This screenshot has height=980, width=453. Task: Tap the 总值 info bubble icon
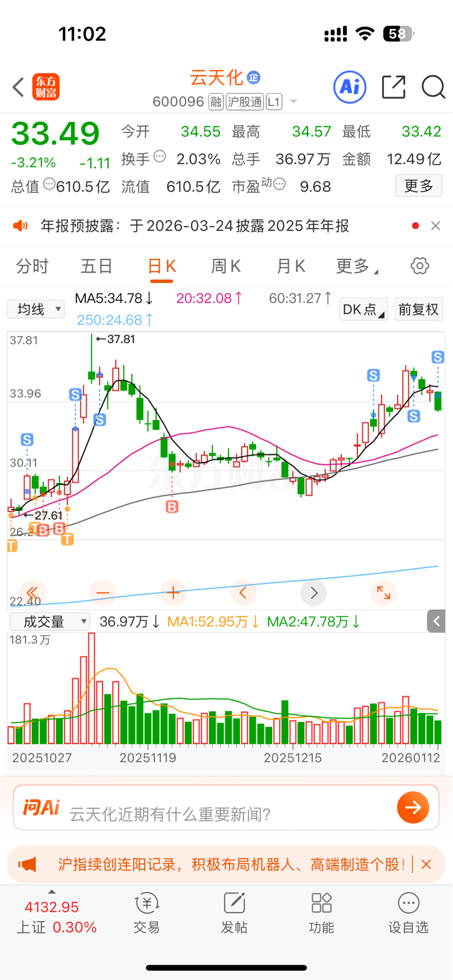(x=49, y=184)
